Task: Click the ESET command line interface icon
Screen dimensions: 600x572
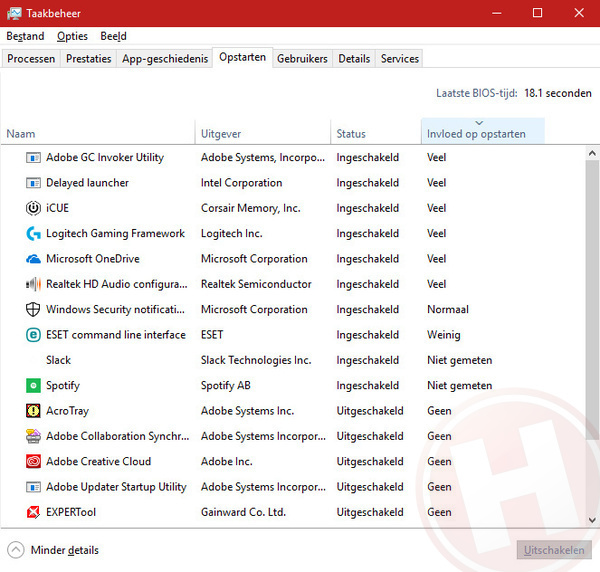Action: click(33, 335)
